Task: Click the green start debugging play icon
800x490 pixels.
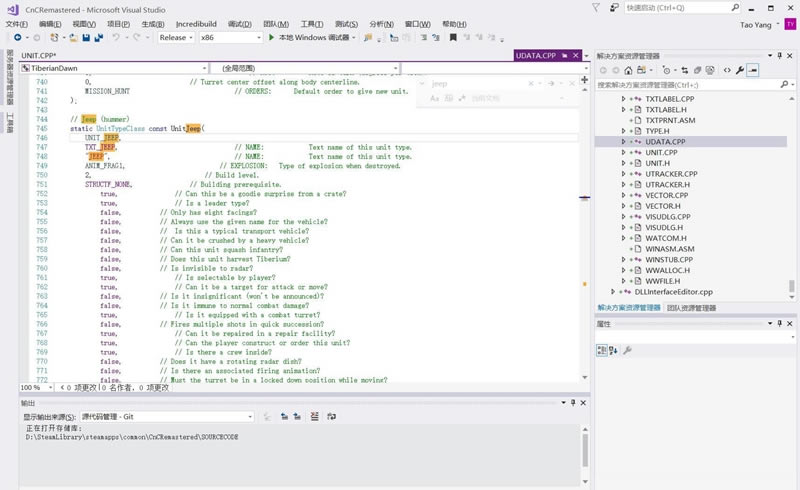Action: tap(271, 37)
